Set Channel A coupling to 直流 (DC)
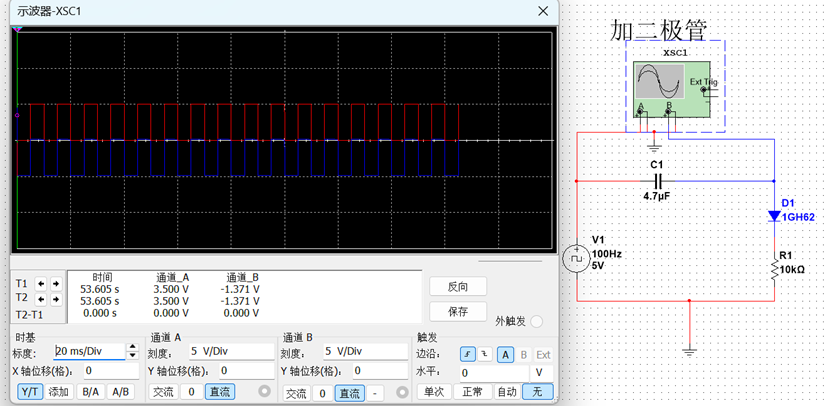Image resolution: width=830 pixels, height=406 pixels. [220, 392]
